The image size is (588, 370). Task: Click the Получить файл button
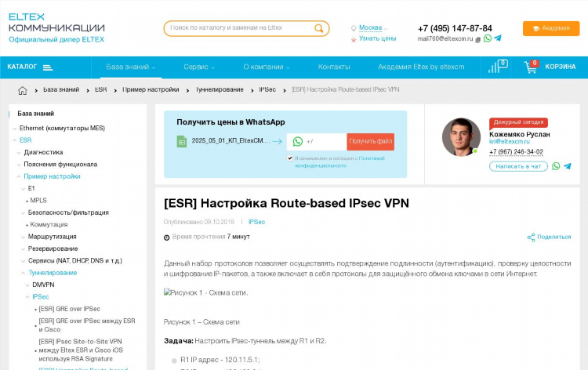[x=371, y=141]
